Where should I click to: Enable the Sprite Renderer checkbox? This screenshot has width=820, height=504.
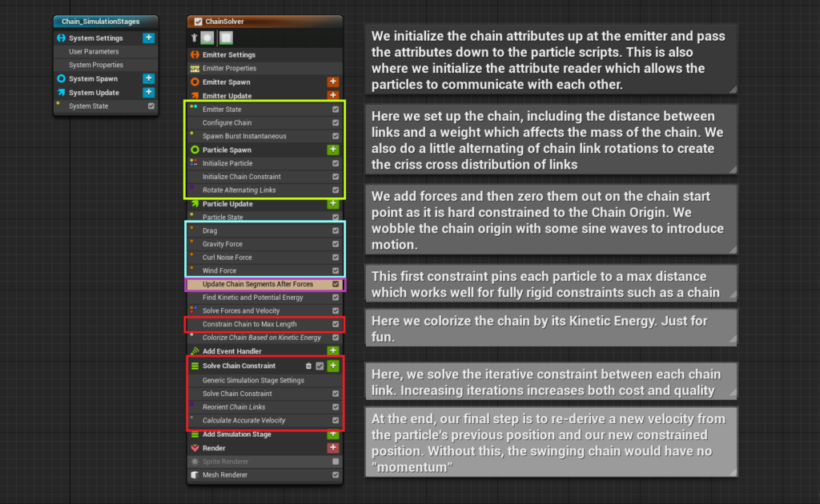point(336,462)
